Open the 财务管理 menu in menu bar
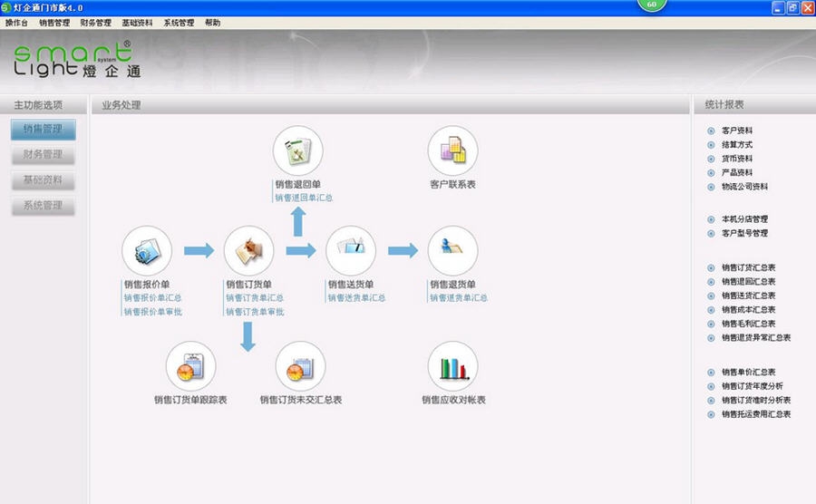The image size is (816, 504). pyautogui.click(x=96, y=23)
